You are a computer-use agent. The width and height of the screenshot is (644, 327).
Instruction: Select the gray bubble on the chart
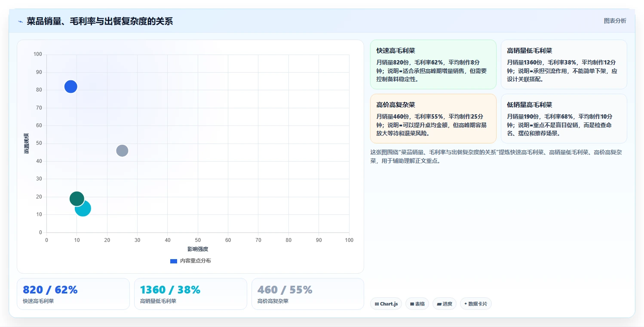(x=122, y=151)
